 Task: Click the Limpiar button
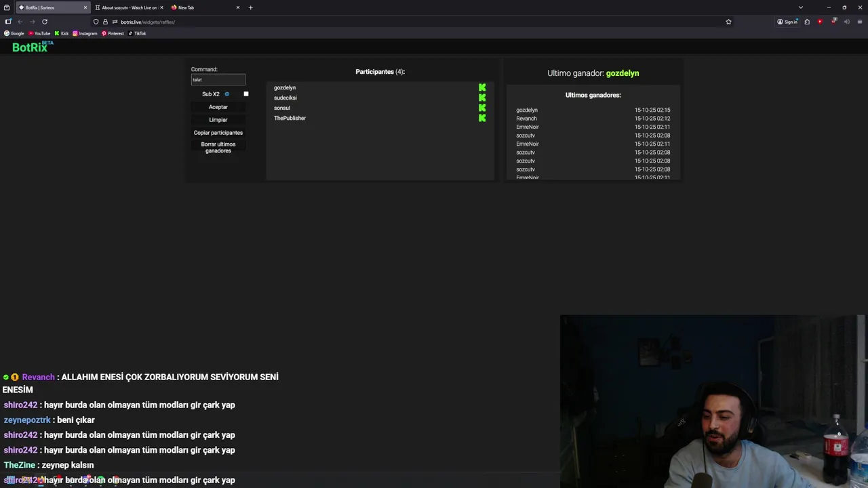pos(218,120)
